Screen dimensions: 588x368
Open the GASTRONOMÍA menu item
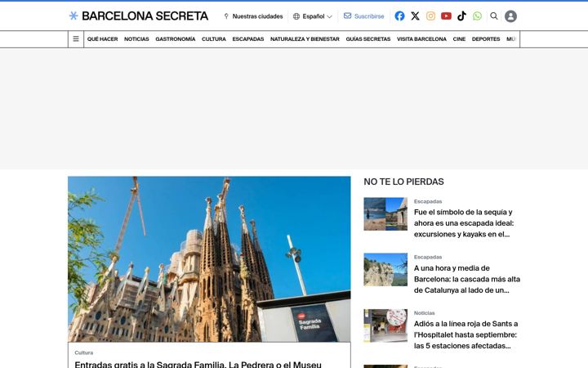coord(175,39)
